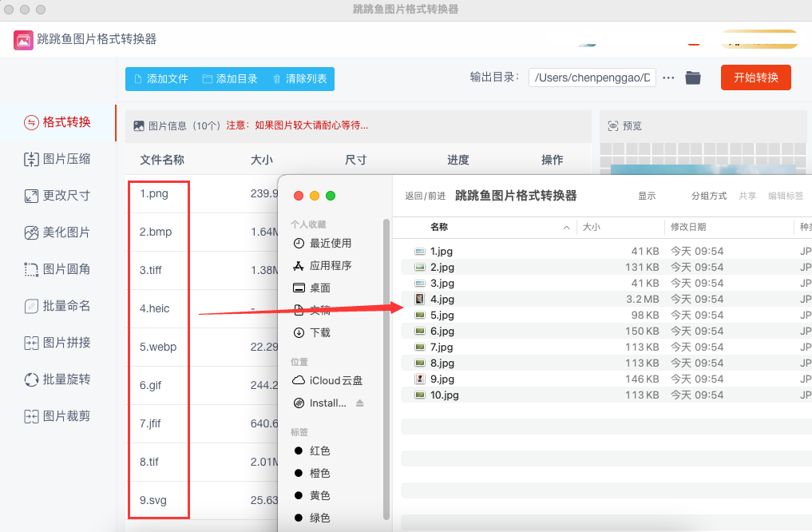Click the 预览 panel icon
The width and height of the screenshot is (812, 532).
[x=613, y=126]
